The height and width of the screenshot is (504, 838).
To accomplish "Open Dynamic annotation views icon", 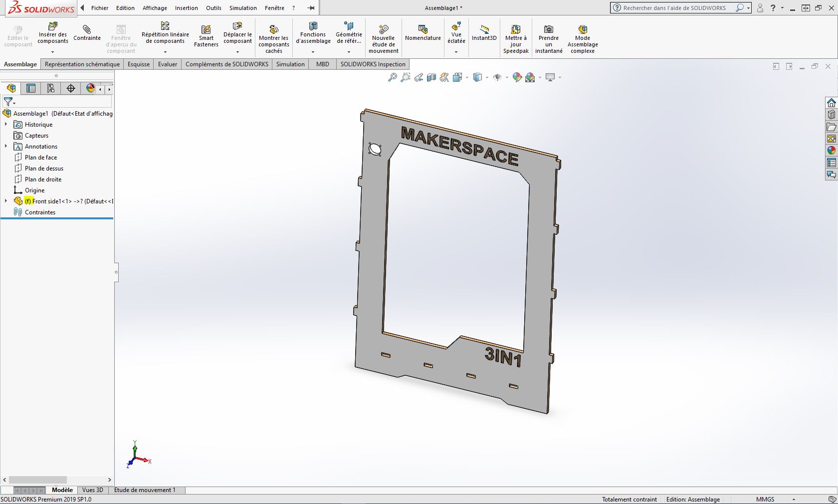I will tap(444, 77).
